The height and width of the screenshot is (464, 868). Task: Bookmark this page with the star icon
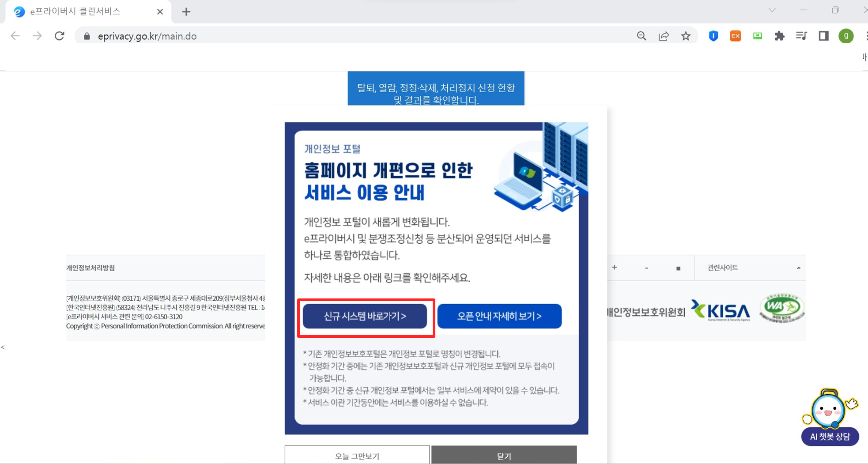pos(686,36)
